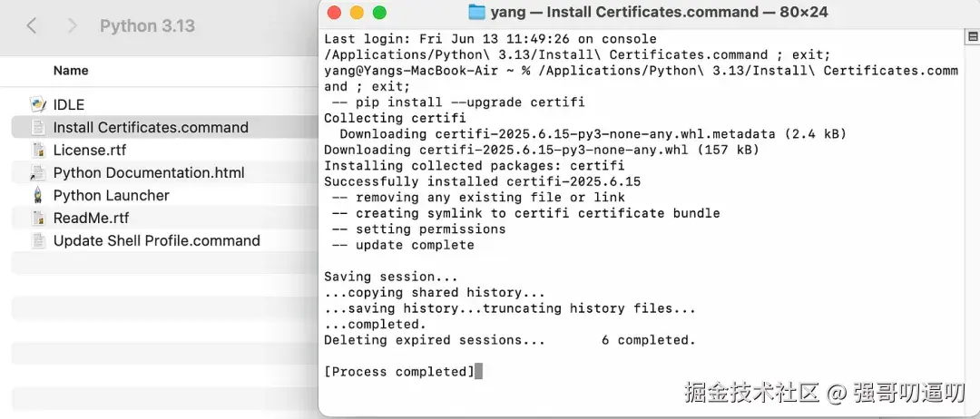Click the "...completed." line in Terminal

point(375,324)
